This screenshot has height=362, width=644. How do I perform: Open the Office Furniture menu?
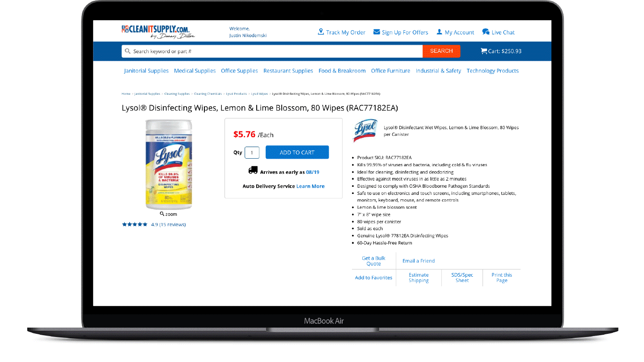[x=390, y=71]
